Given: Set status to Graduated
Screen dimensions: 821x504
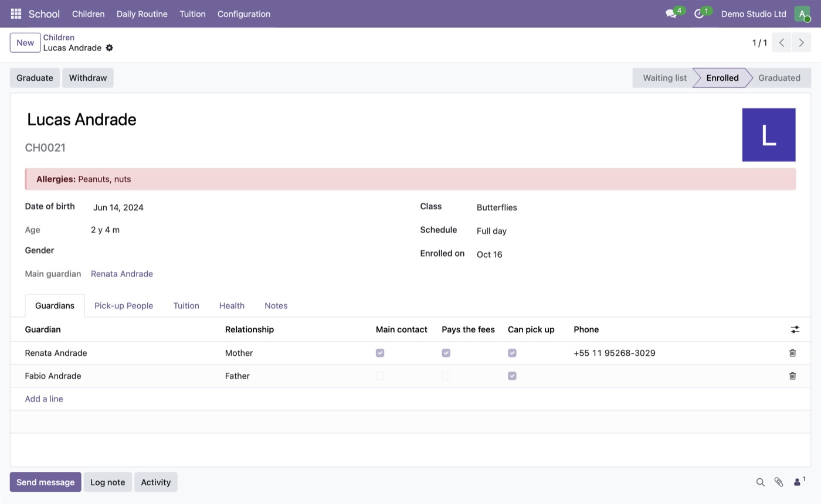Looking at the screenshot, I should (x=779, y=78).
